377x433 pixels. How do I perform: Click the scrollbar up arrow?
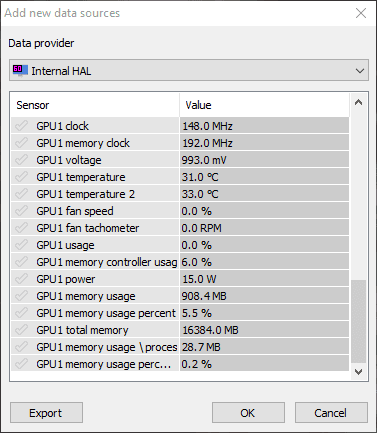click(359, 103)
